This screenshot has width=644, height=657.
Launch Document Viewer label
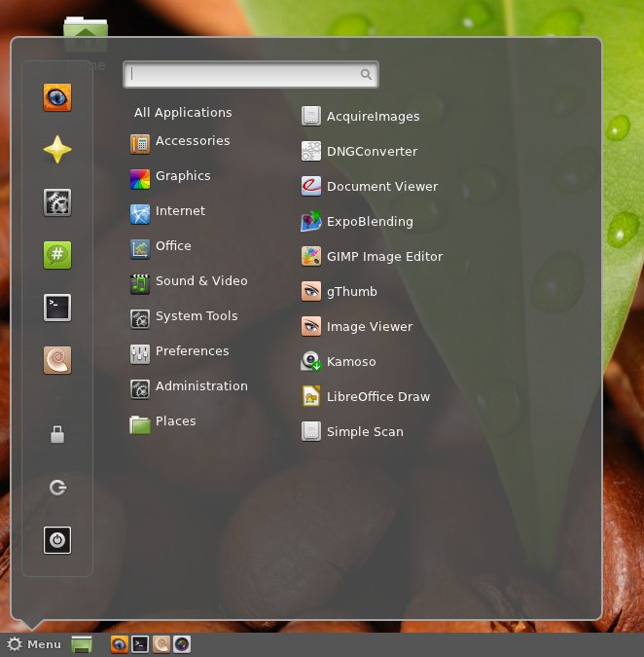(382, 187)
